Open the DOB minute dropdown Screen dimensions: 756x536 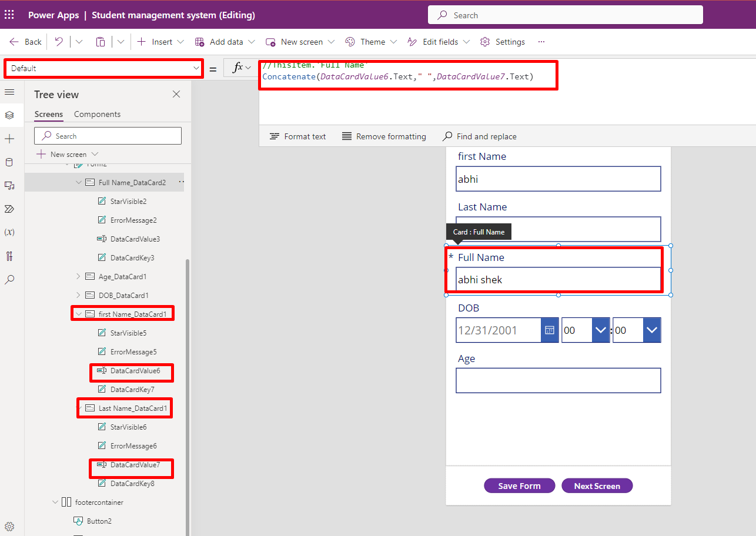(x=652, y=330)
